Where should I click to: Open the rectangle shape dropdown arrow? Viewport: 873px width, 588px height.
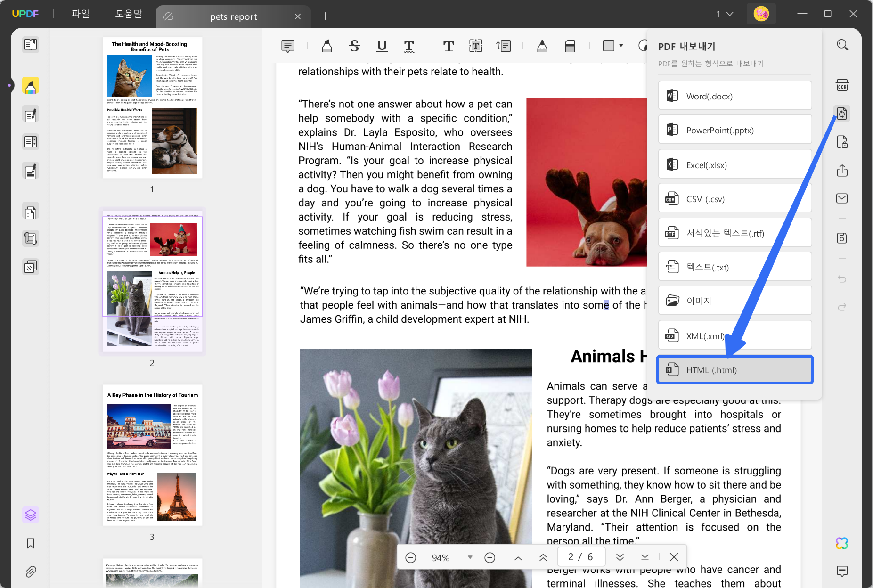click(x=621, y=46)
